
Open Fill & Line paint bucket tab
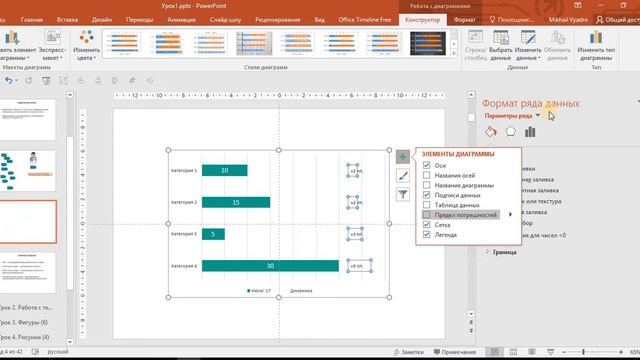(491, 131)
